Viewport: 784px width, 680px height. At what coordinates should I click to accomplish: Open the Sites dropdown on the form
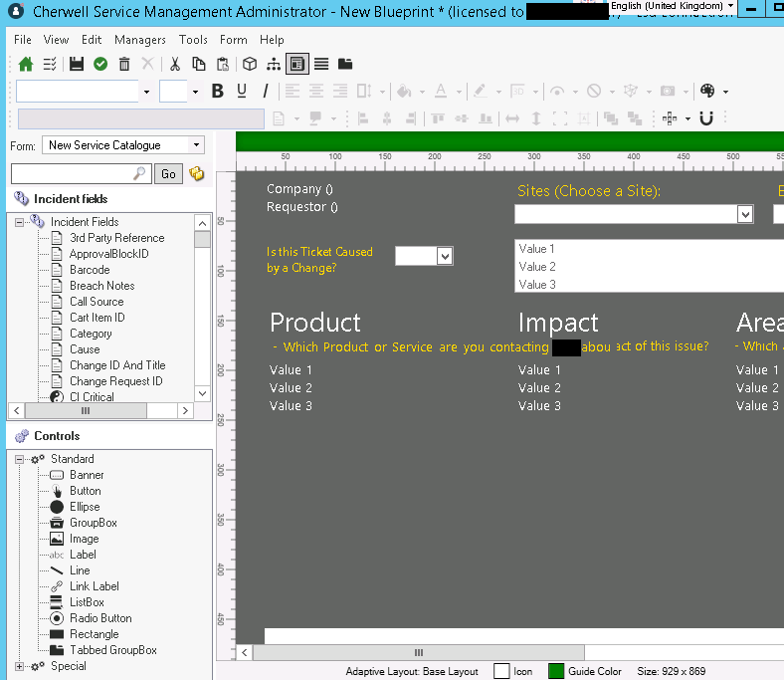click(x=745, y=214)
